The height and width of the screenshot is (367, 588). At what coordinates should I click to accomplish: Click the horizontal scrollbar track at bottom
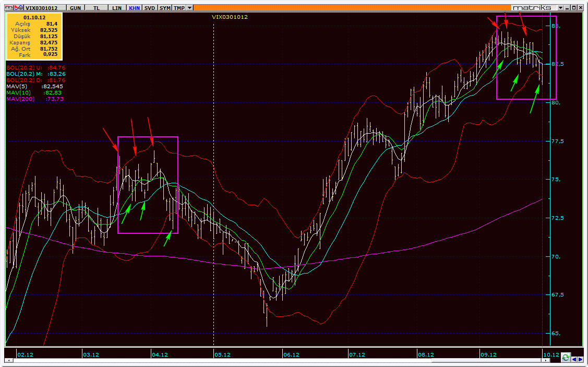pos(276,360)
